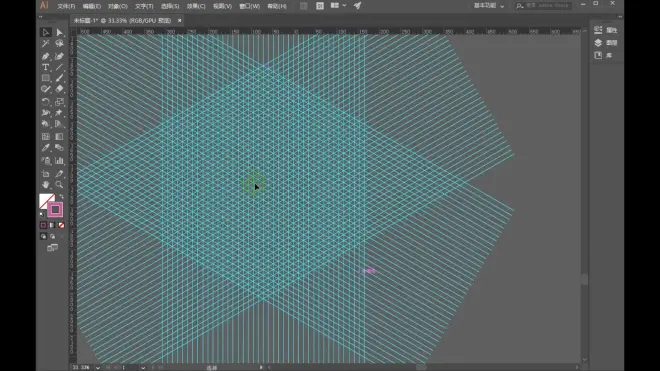This screenshot has width=660, height=371.
Task: Open the 效果(C) menu
Action: [x=196, y=6]
